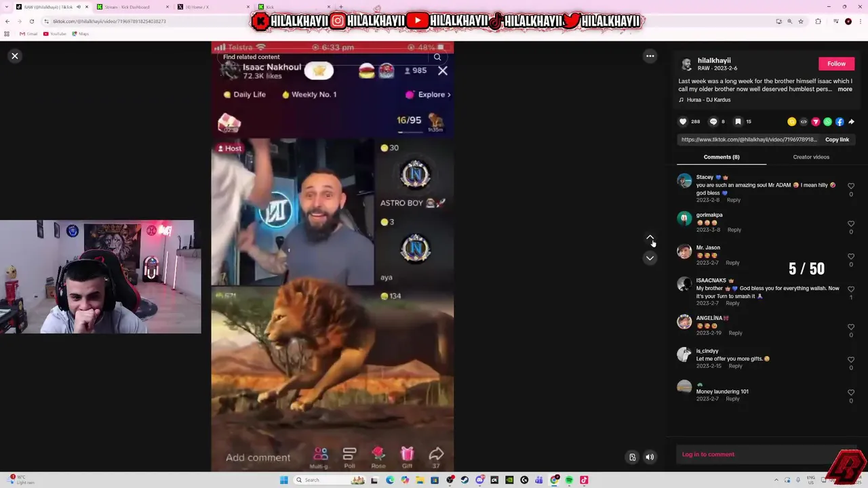Viewport: 868px width, 488px height.
Task: Click Log in to comment
Action: click(x=708, y=454)
